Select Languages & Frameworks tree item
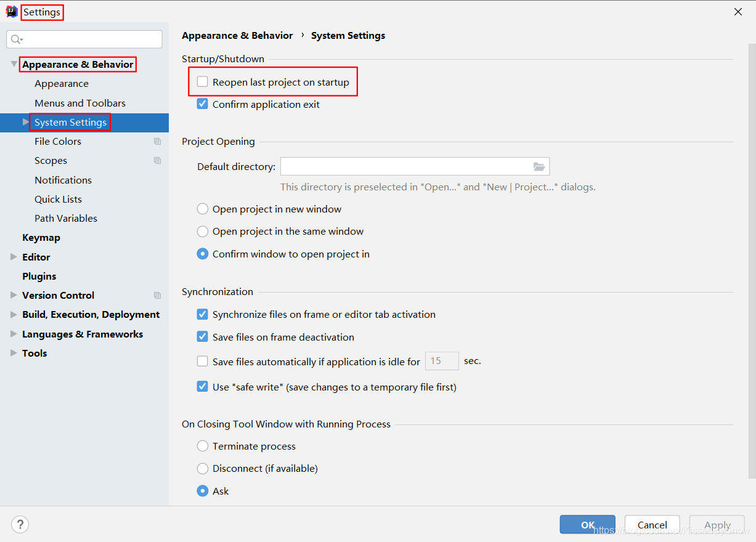Image resolution: width=756 pixels, height=542 pixels. 83,334
